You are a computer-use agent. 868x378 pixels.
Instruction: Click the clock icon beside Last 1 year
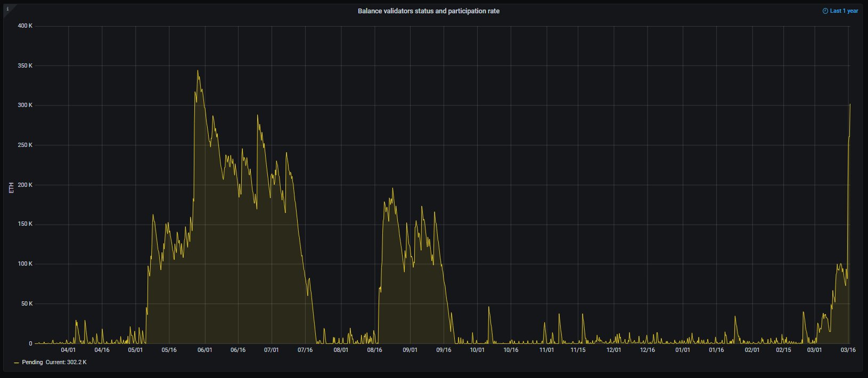click(825, 11)
